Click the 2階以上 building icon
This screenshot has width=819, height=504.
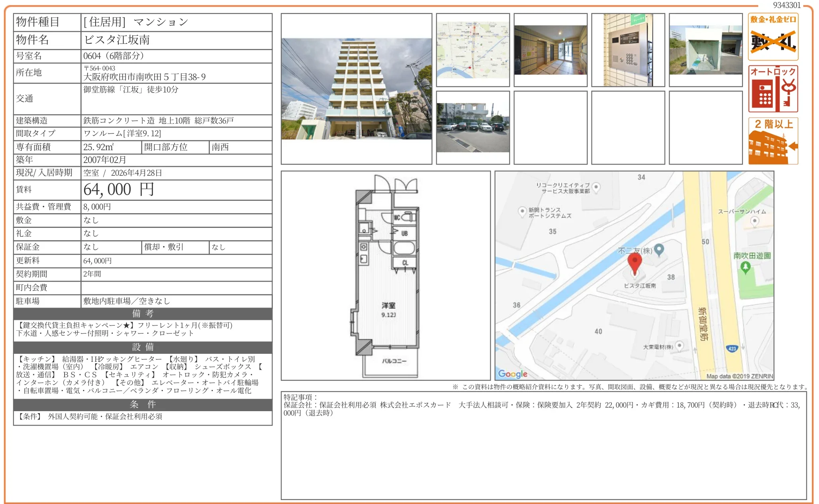[773, 141]
